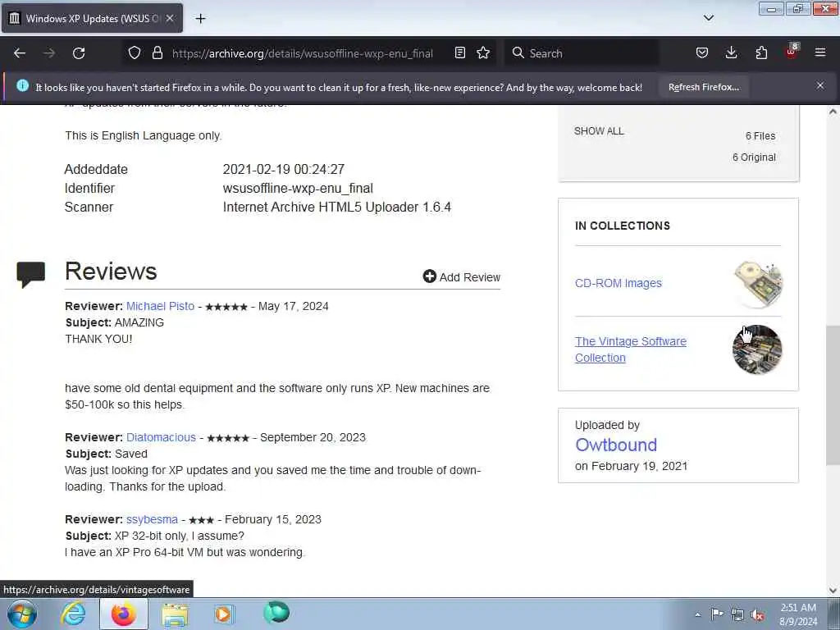This screenshot has height=630, width=840.
Task: Click the Vintage Software Collection thumbnail
Action: coord(757,349)
